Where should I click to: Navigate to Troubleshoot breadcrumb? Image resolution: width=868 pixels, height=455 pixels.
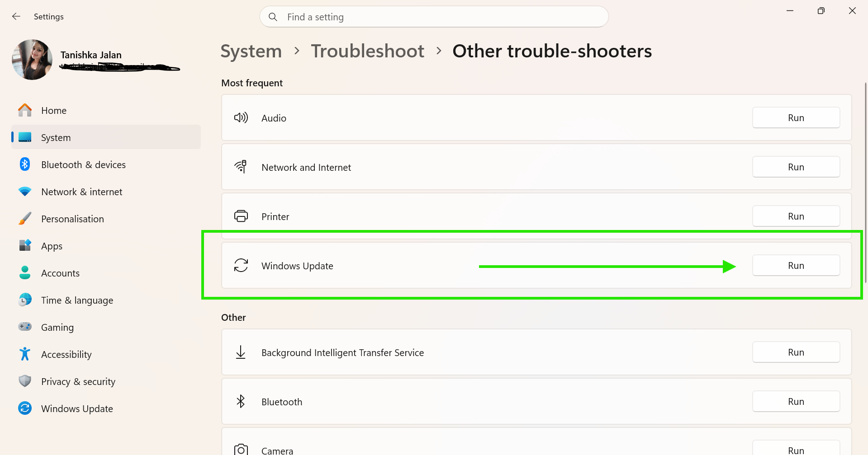368,51
